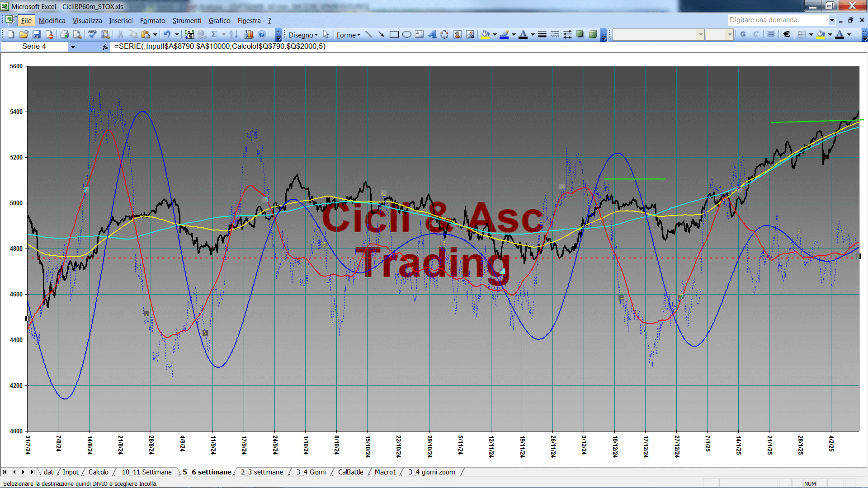This screenshot has width=868, height=488.
Task: Click the Sort ascending icon
Action: pos(233,34)
